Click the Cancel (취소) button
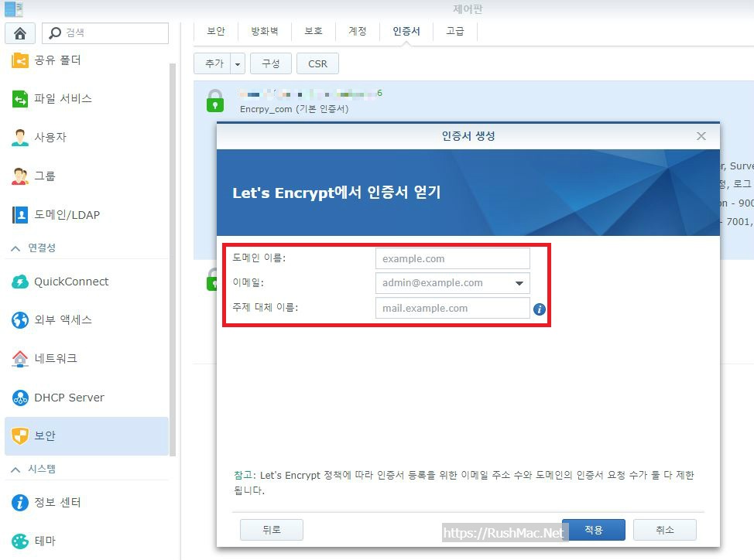The width and height of the screenshot is (754, 560). click(x=664, y=530)
